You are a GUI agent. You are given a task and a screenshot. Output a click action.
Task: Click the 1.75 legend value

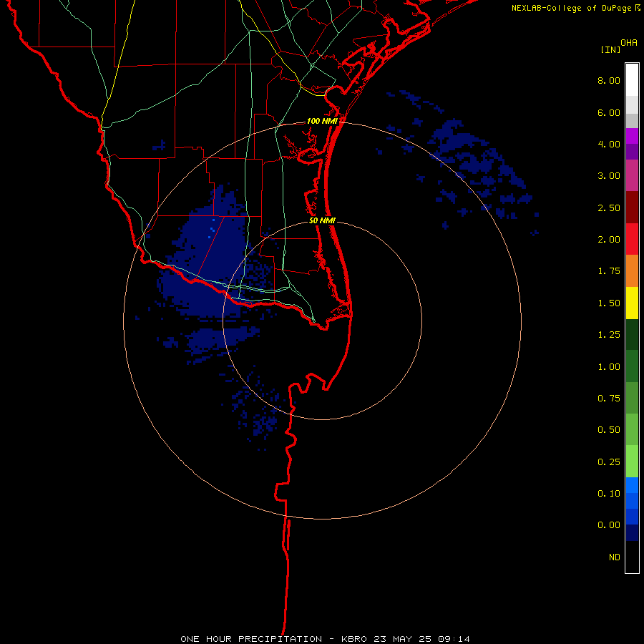coord(609,271)
